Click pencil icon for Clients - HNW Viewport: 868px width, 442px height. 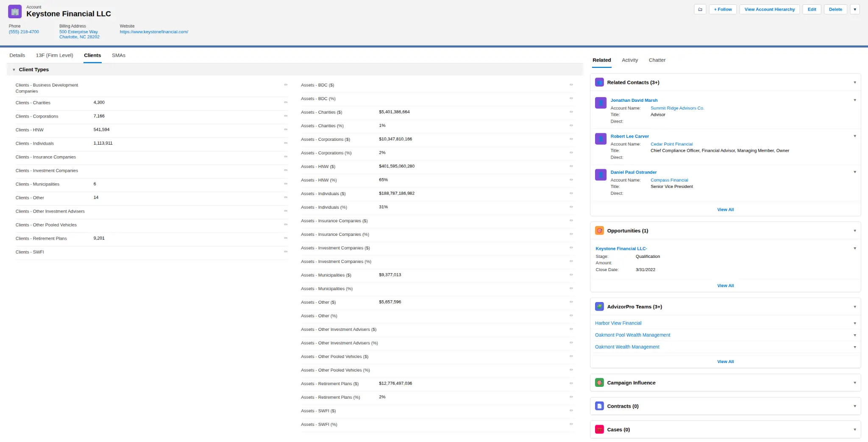286,129
